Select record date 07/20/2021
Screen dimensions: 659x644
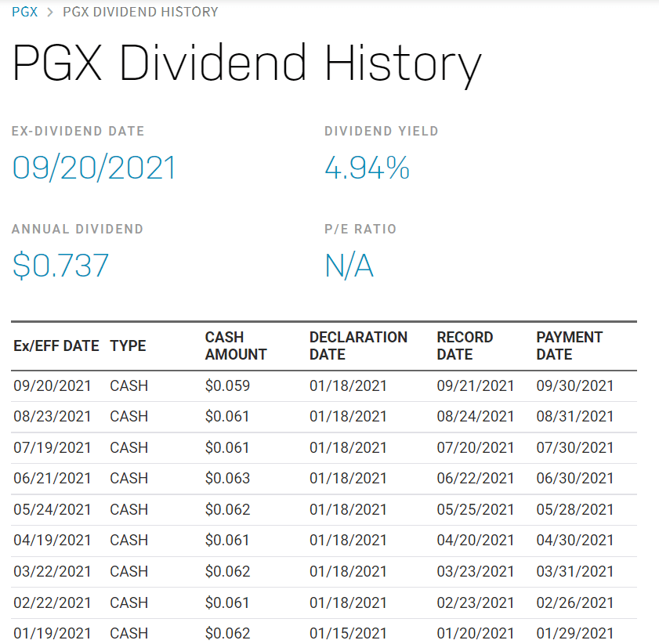476,447
